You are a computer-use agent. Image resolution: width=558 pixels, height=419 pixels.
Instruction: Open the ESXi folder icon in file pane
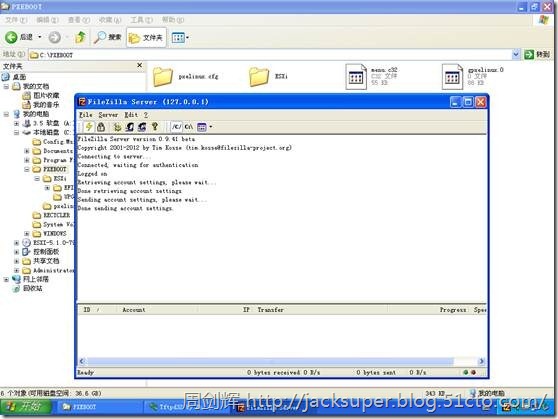259,77
